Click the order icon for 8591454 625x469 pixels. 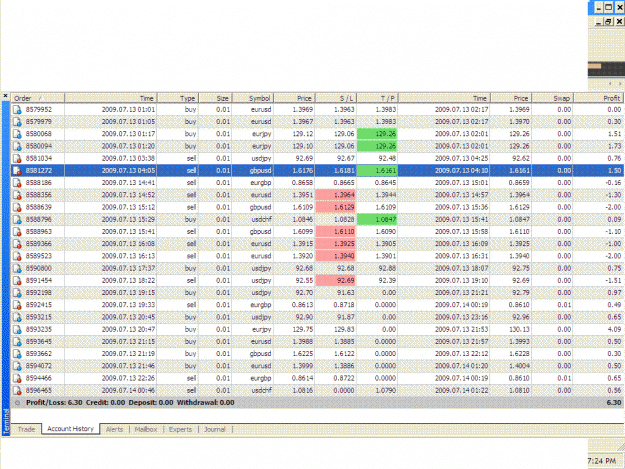pyautogui.click(x=17, y=281)
